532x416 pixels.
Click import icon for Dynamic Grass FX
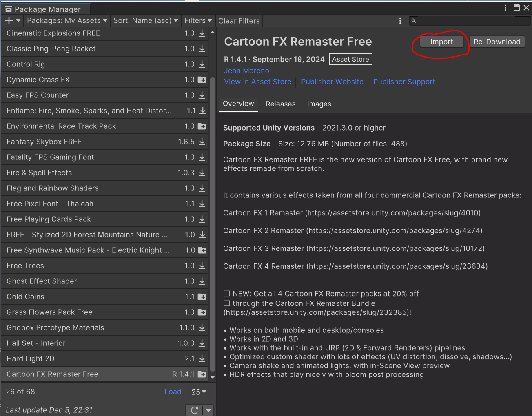click(202, 80)
